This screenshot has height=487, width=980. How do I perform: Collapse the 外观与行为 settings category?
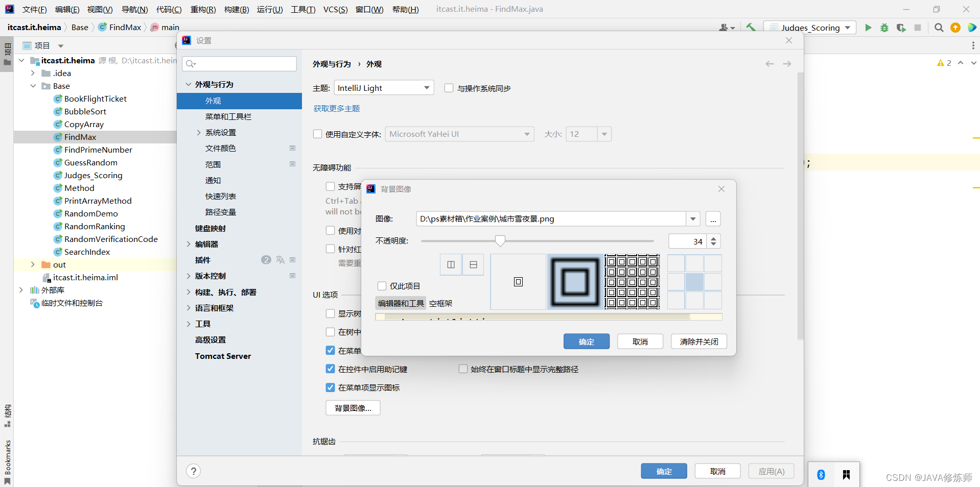tap(189, 84)
